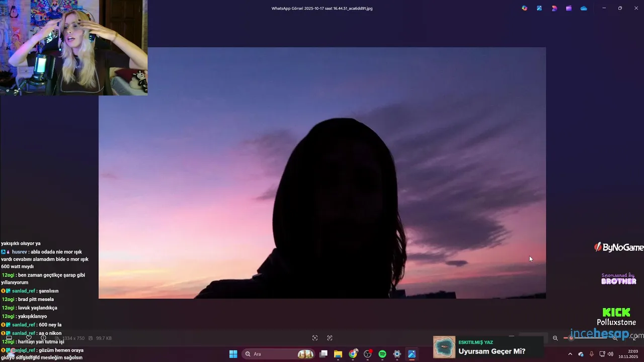Open Clipchamp icon in the title bar
Viewport: 644px width, 362px height.
(569, 8)
